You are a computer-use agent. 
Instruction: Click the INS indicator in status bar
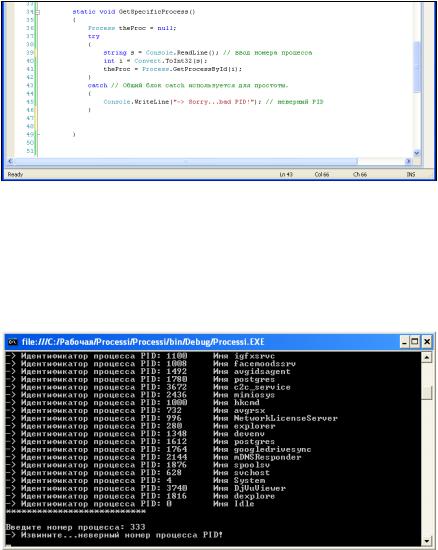click(411, 174)
